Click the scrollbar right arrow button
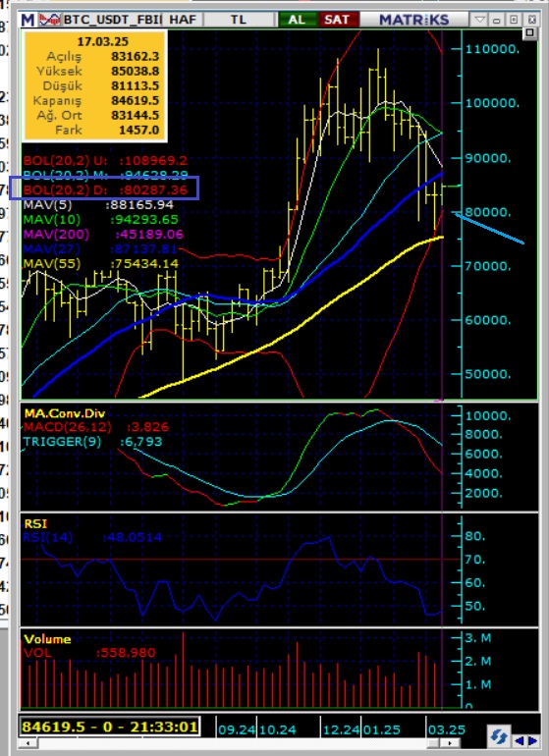 (x=450, y=742)
